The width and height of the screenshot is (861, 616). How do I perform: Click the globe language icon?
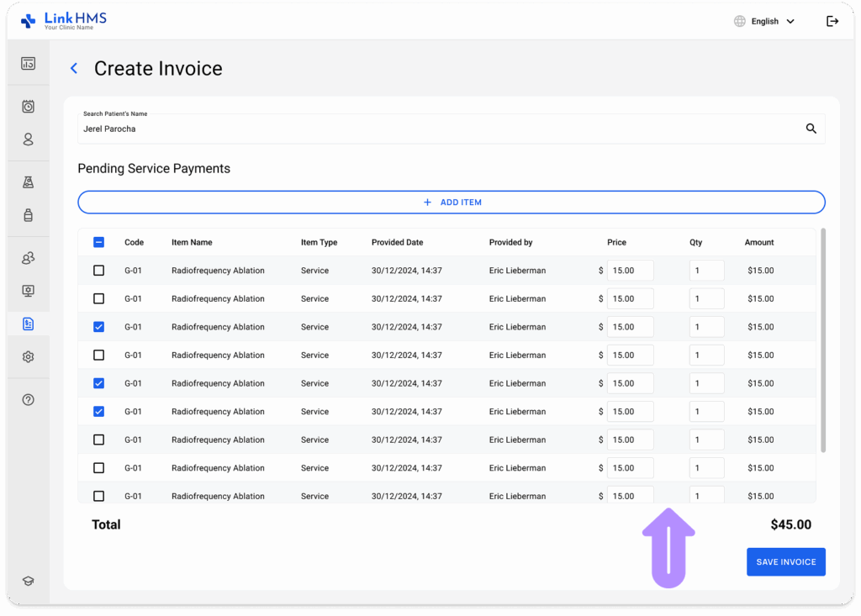(x=740, y=21)
